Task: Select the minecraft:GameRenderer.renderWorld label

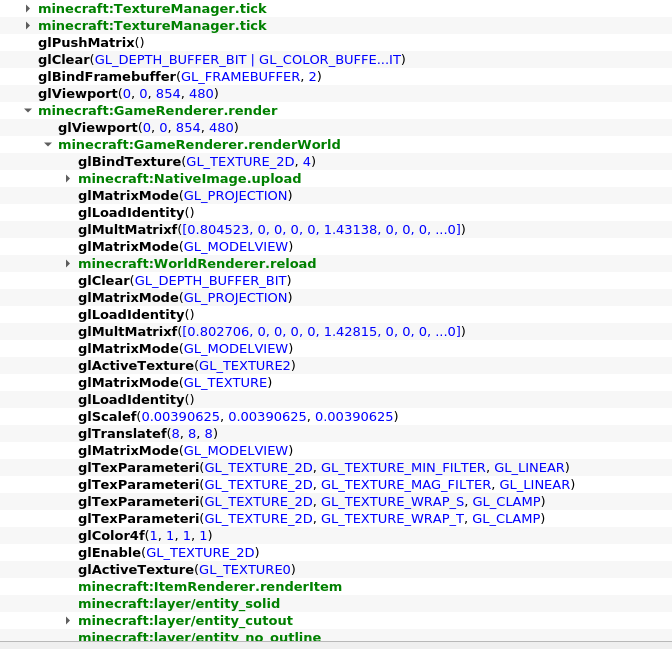Action: (x=199, y=144)
